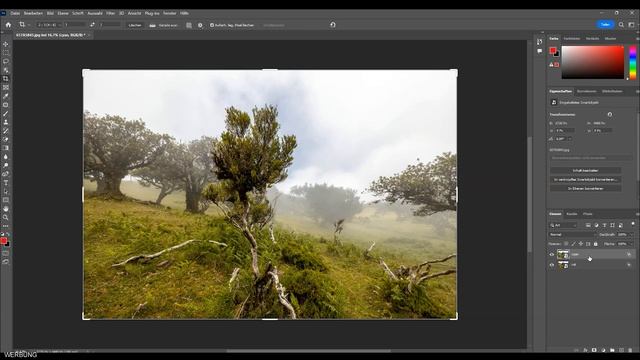The height and width of the screenshot is (360, 640).
Task: Open crop settings gear icon
Action: [x=200, y=25]
